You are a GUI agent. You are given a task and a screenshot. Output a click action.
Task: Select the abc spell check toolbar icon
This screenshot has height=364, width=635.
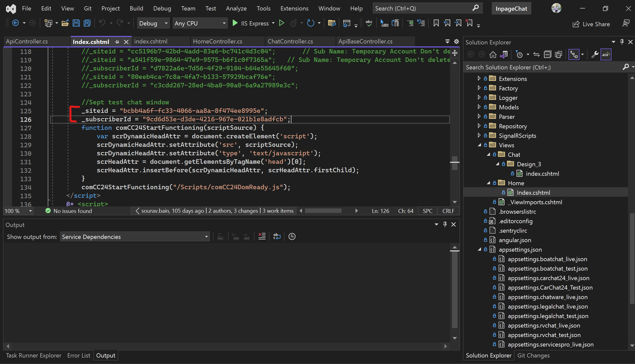tap(369, 23)
